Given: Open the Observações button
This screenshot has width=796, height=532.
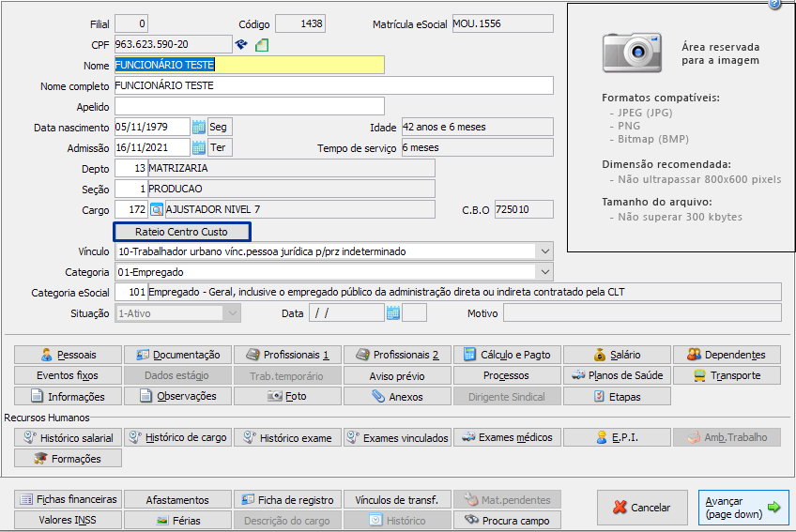Looking at the screenshot, I should (177, 397).
